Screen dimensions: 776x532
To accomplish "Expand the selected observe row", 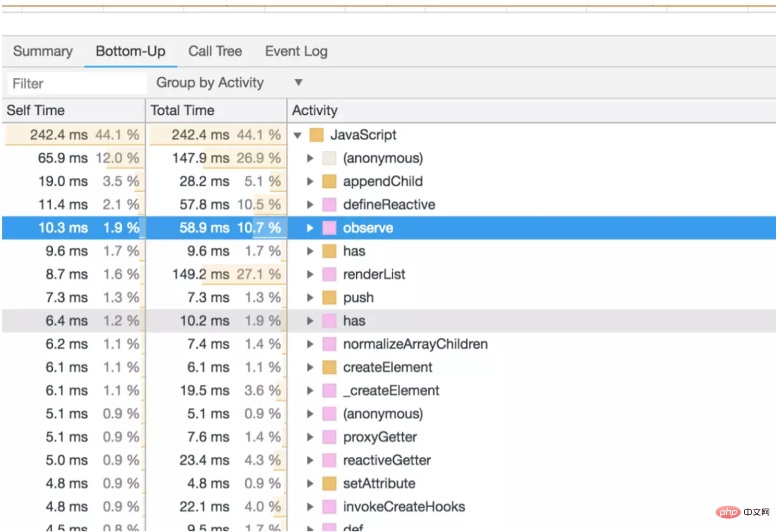I will 310,228.
